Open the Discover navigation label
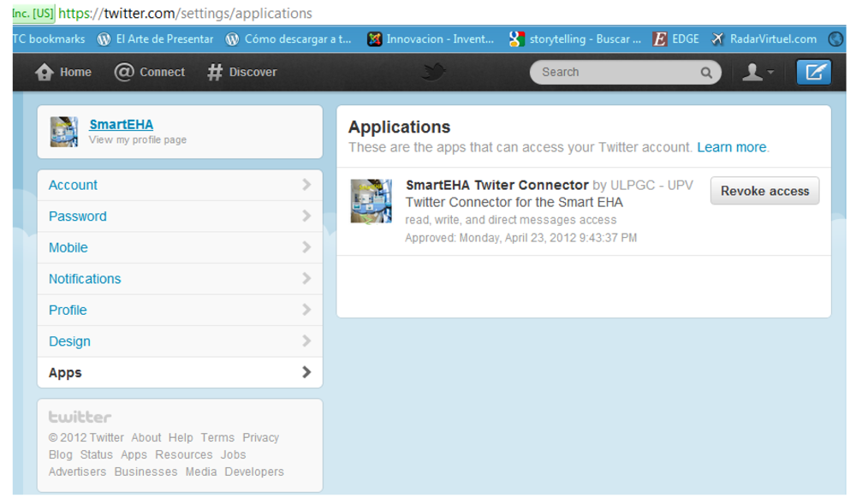This screenshot has width=856, height=504. pyautogui.click(x=253, y=72)
